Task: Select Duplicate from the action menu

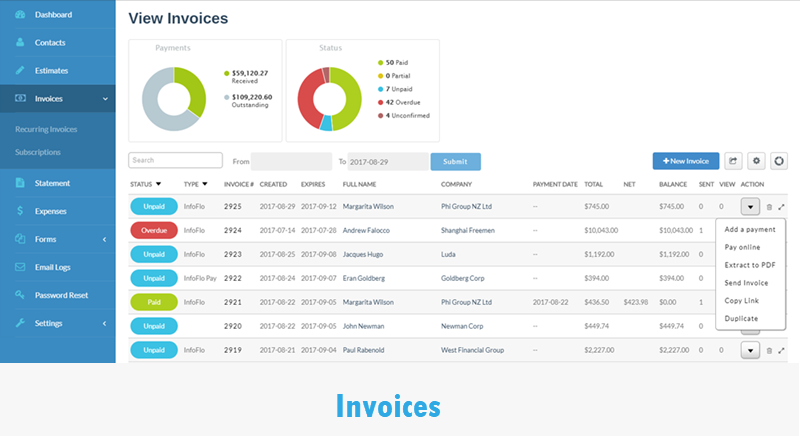Action: point(741,318)
